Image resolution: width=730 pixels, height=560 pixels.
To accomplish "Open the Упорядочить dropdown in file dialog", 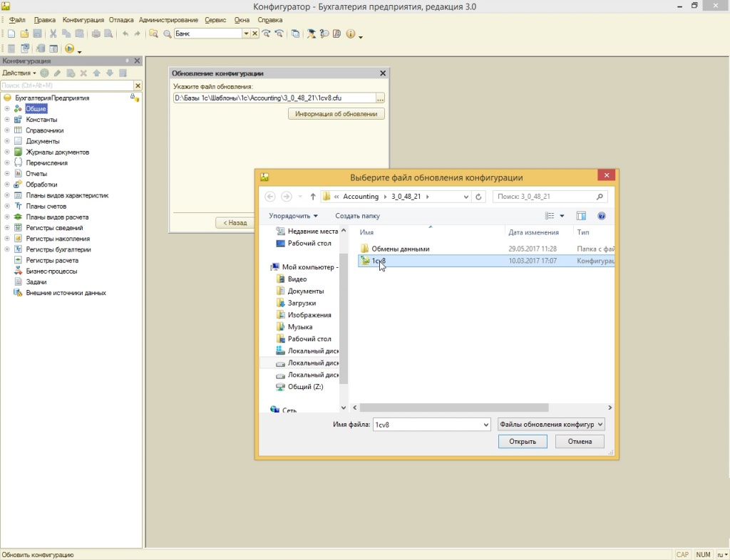I will point(293,216).
